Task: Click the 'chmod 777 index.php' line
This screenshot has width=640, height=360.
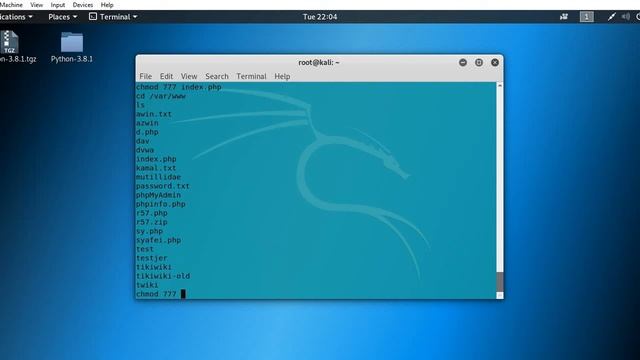Action: pyautogui.click(x=179, y=87)
